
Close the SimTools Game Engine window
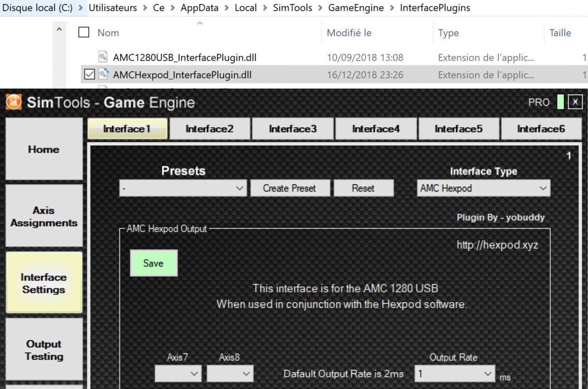tap(576, 102)
